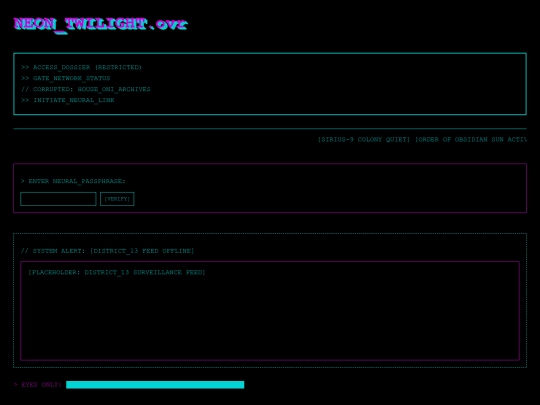The height and width of the screenshot is (405, 540).
Task: Click the ENTER NEURAL_PASSPHRASE label
Action: 73,181
